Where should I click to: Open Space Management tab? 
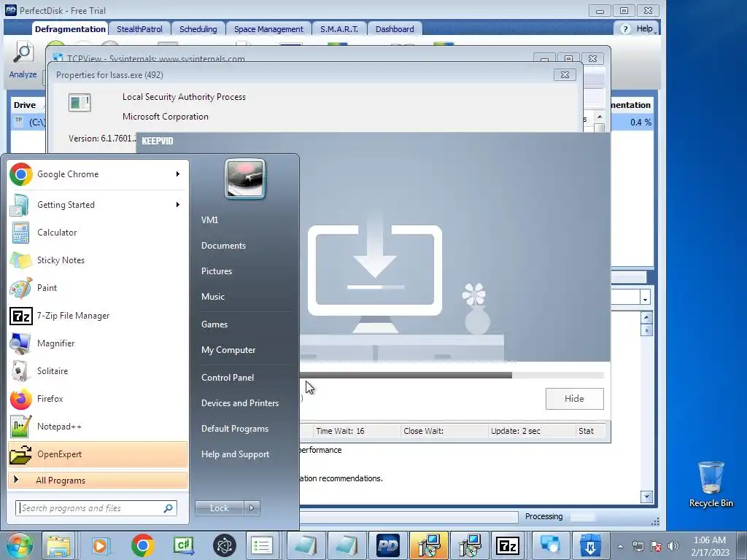(268, 29)
